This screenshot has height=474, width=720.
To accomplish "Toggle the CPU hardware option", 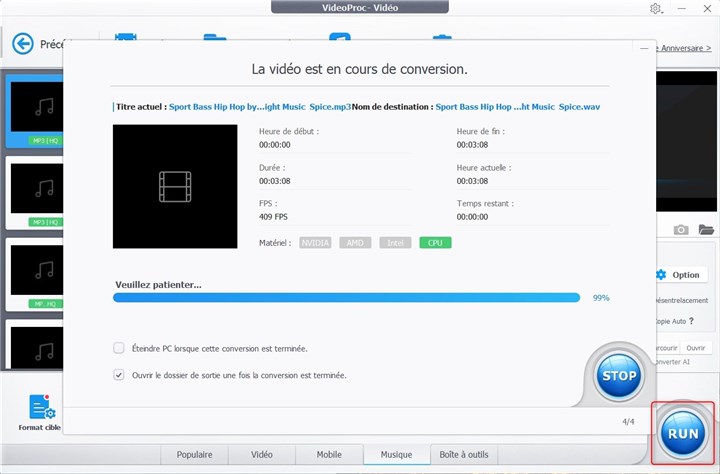I will click(x=435, y=243).
